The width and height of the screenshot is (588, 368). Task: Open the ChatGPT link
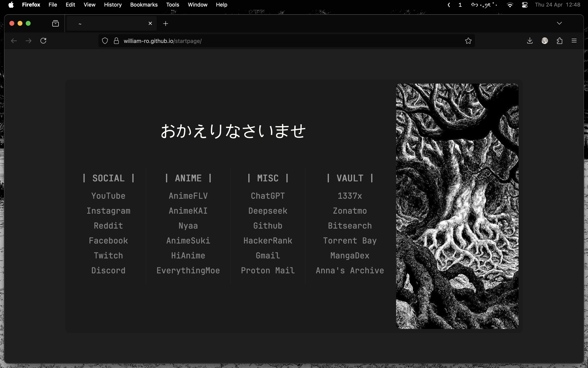coord(268,196)
